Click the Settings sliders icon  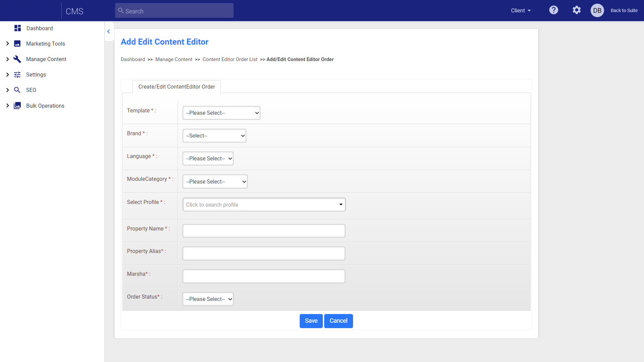click(17, 74)
